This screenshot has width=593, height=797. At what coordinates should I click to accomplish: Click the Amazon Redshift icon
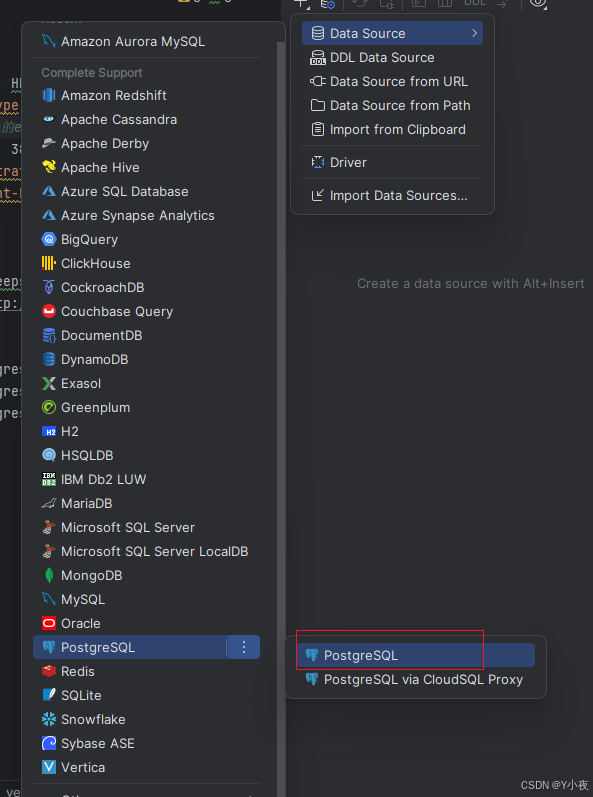[49, 96]
